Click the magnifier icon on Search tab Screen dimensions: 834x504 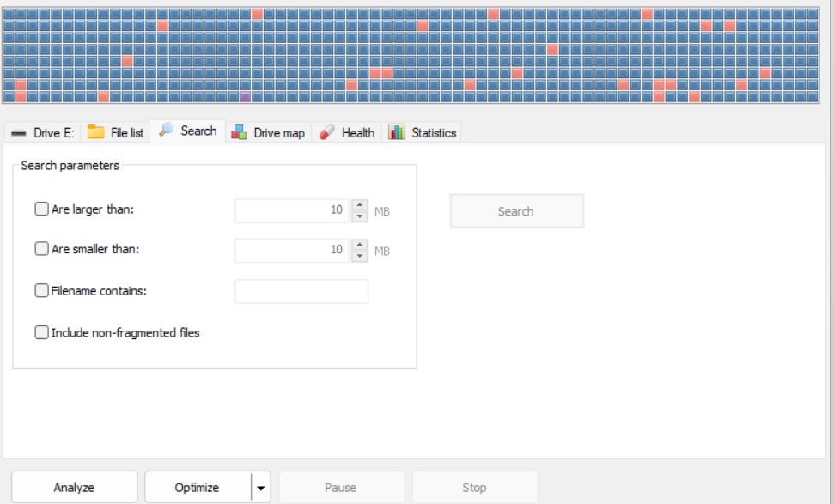[x=167, y=130]
